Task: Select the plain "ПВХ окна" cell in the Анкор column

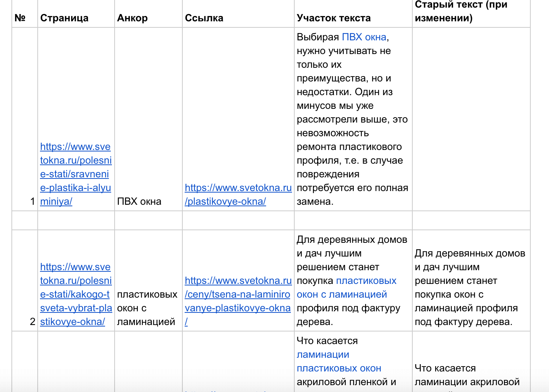Action: 139,201
